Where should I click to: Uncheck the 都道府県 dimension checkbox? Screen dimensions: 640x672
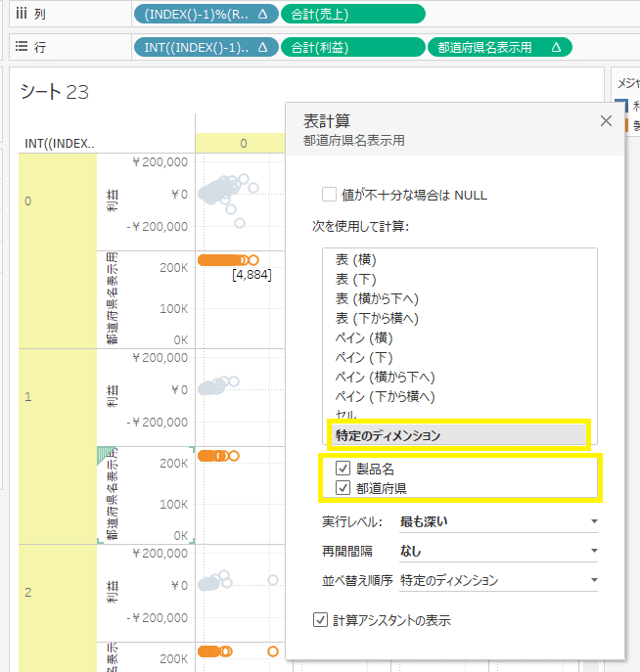(x=343, y=488)
